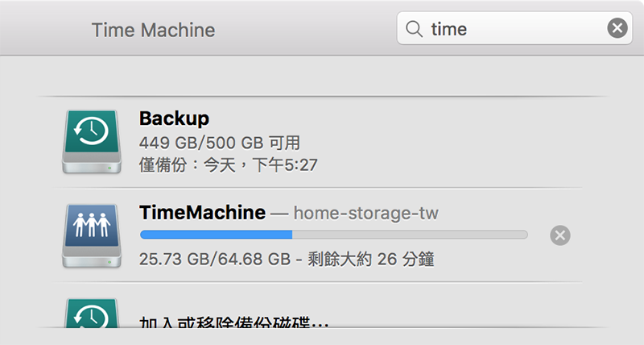Viewport: 644px width, 345px height.
Task: Click into the search field containing "time"
Action: (x=514, y=28)
